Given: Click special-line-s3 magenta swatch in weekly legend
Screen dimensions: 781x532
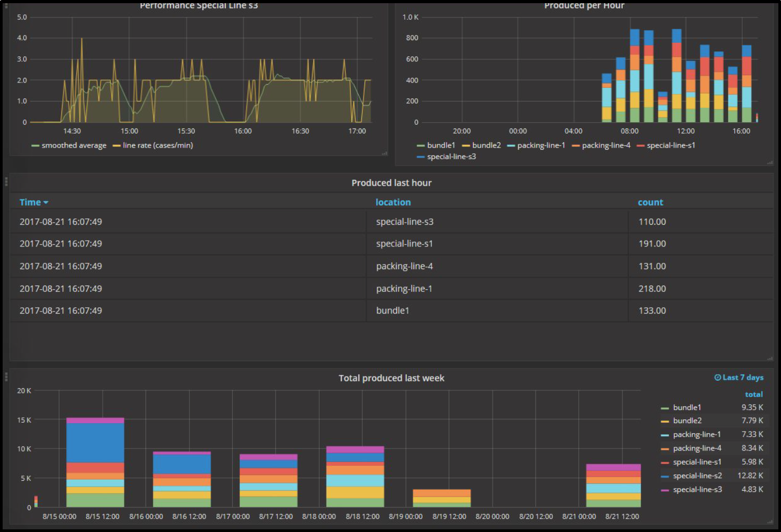Looking at the screenshot, I should coord(665,490).
